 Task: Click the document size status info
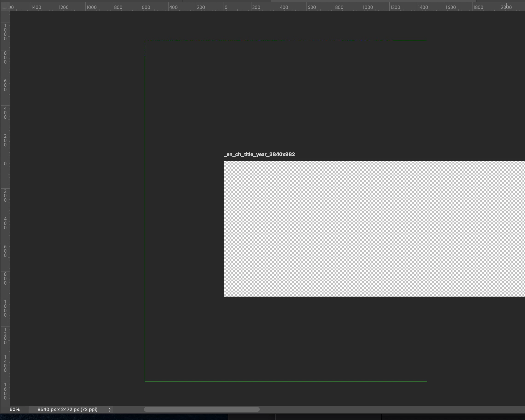click(x=67, y=409)
